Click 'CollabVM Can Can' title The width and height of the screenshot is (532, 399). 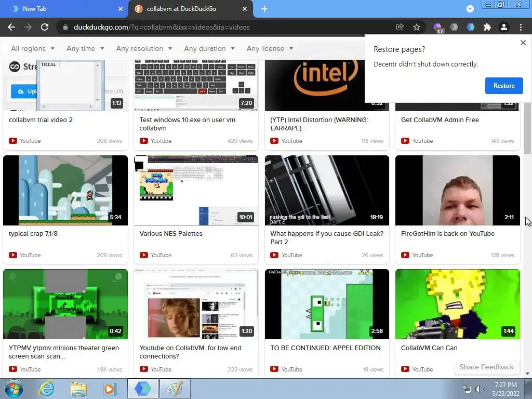pos(429,348)
